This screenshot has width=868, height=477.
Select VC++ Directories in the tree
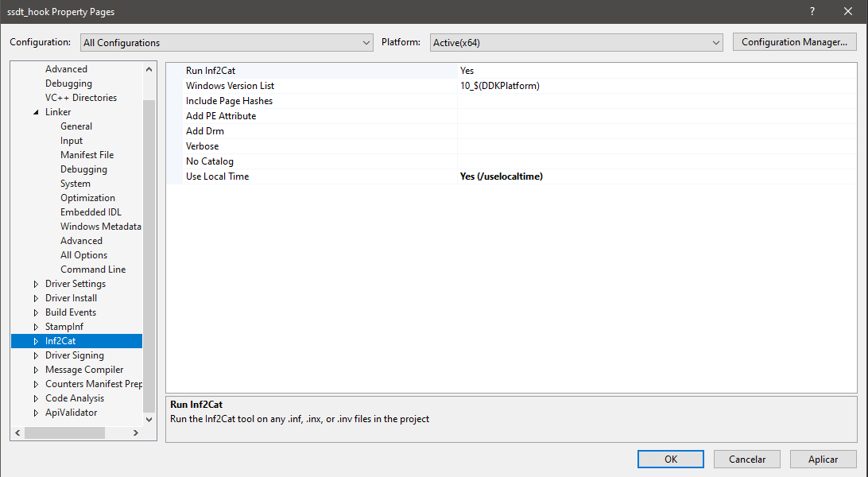point(80,98)
